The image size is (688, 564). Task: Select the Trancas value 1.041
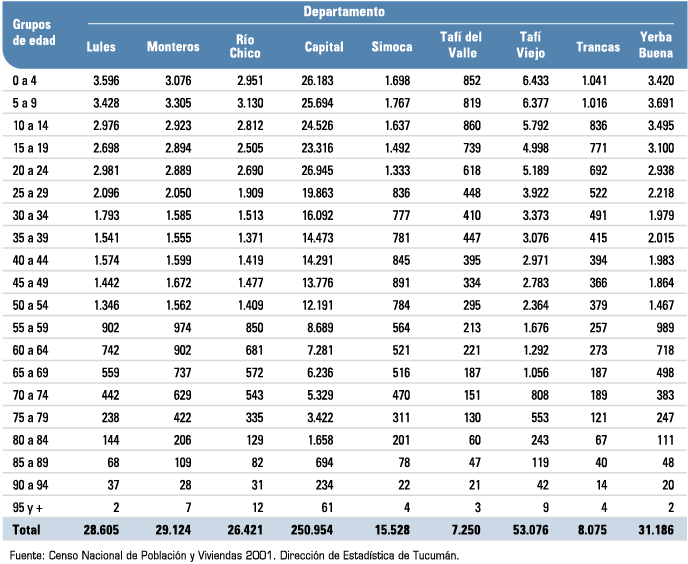point(595,81)
